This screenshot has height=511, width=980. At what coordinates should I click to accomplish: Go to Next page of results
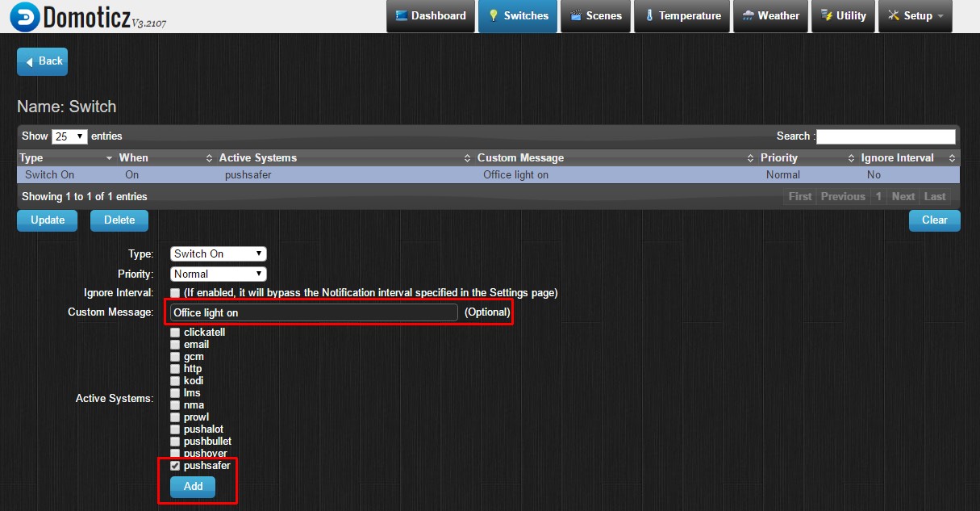point(903,196)
